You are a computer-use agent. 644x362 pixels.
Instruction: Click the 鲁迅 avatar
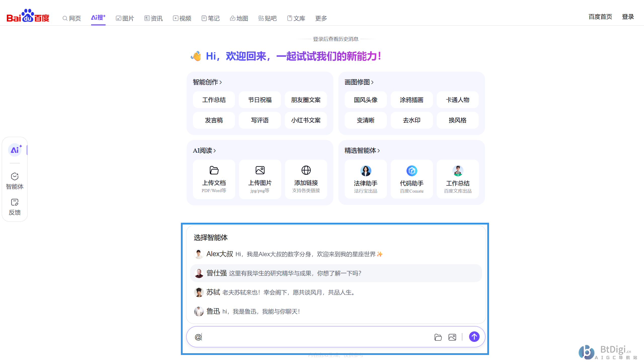pos(199,311)
